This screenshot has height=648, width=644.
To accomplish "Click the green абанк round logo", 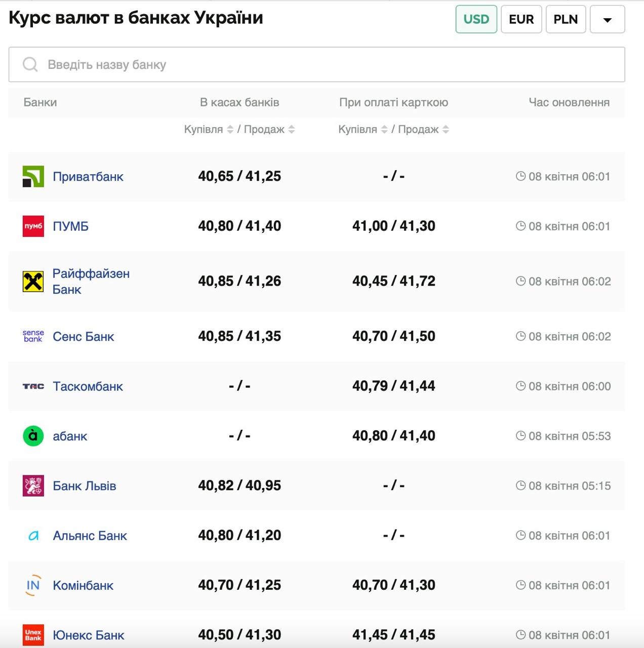I will point(33,436).
